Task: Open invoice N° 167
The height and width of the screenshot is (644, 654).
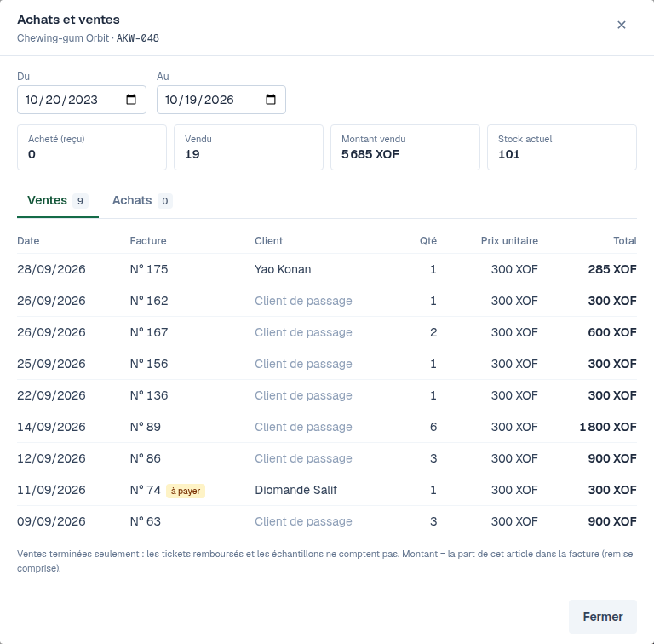Action: click(x=149, y=332)
